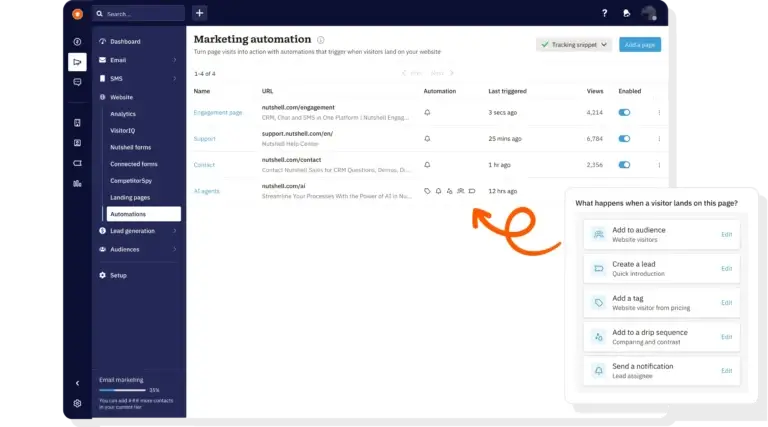Edit the Add to audience action
Image resolution: width=768 pixels, height=427 pixels.
point(726,235)
